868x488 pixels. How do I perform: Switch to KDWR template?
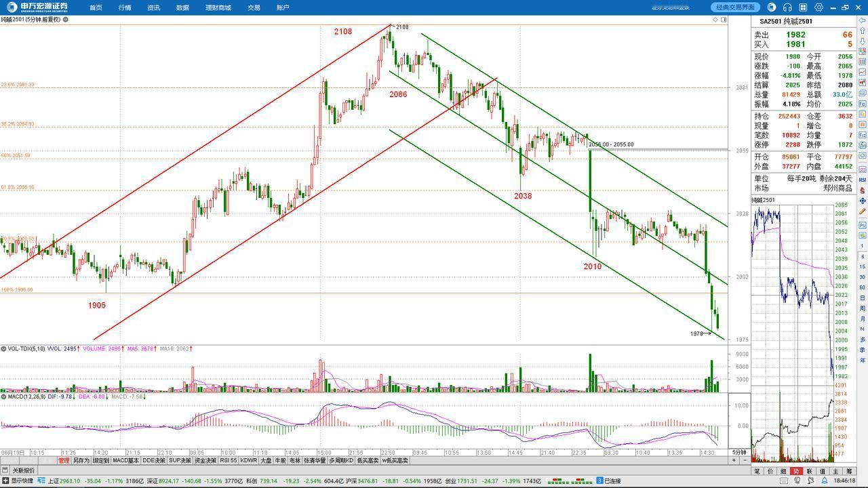(x=249, y=460)
